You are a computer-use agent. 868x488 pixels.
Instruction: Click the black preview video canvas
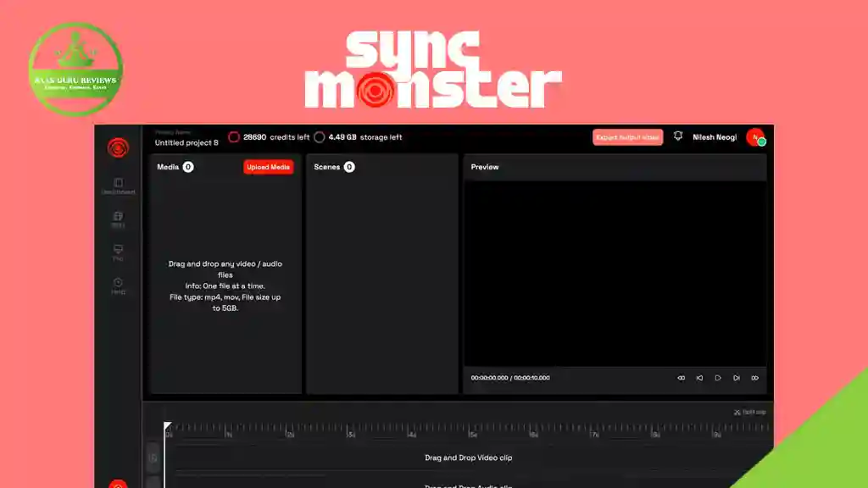(x=615, y=273)
